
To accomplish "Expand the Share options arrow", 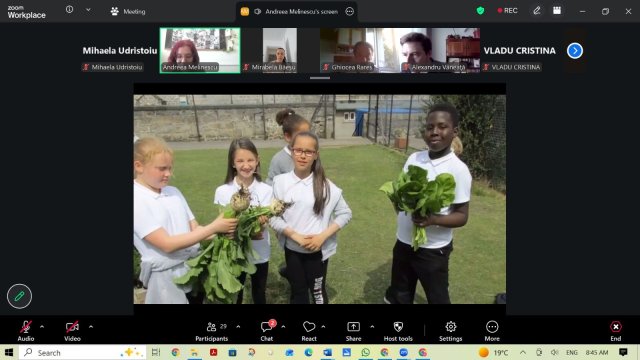I will tap(372, 327).
